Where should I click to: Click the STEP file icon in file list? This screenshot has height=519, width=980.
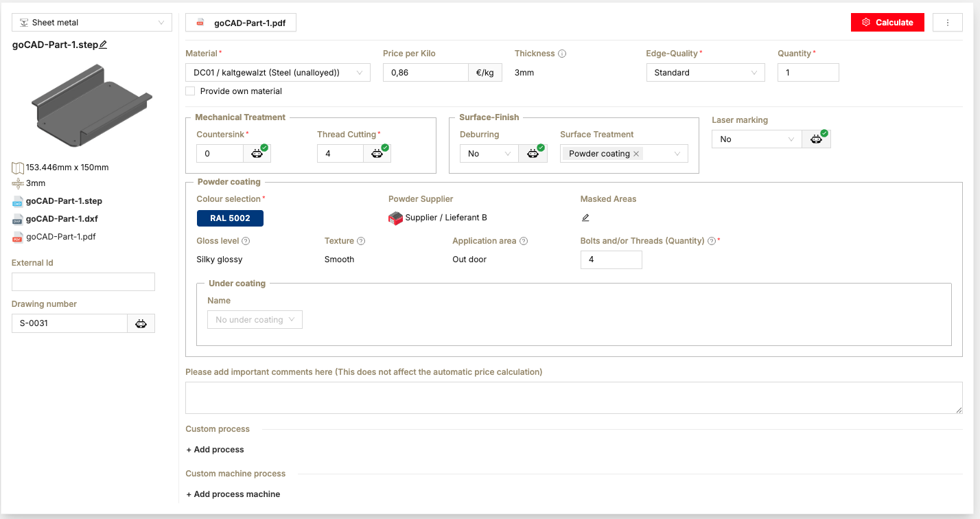coord(18,202)
